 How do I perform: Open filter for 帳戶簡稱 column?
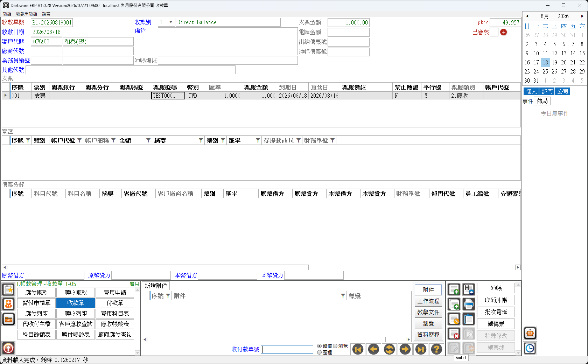pos(113,140)
